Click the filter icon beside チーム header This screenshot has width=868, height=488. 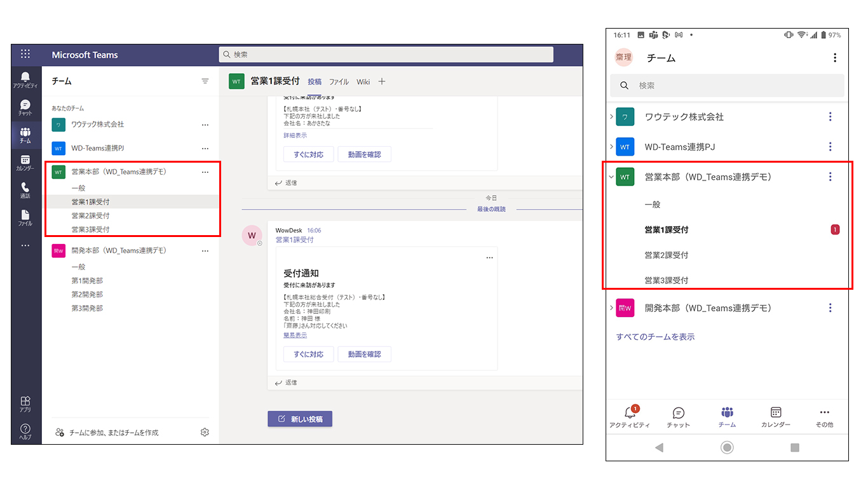205,81
